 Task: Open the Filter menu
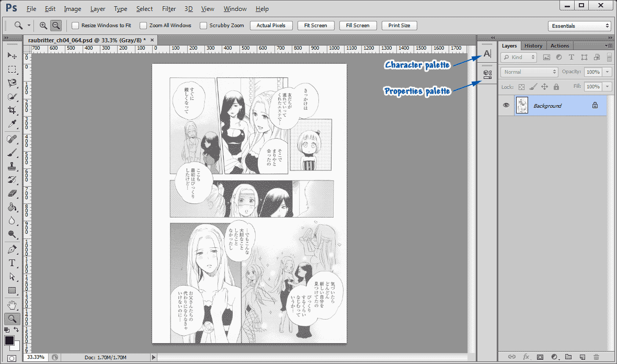169,9
